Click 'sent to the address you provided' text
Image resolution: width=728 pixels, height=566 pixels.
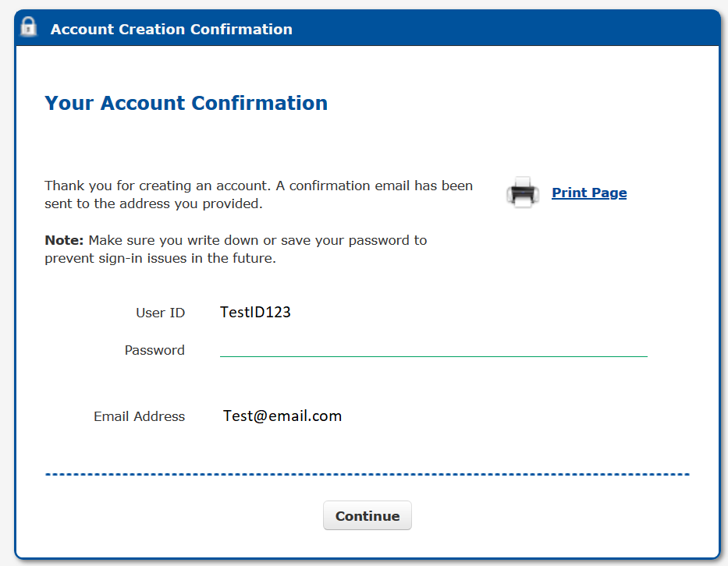(x=154, y=204)
